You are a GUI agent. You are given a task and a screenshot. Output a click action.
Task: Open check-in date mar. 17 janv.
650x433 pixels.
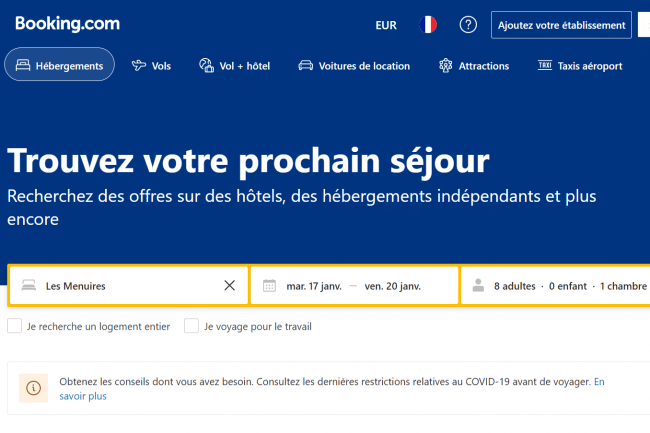(x=314, y=286)
